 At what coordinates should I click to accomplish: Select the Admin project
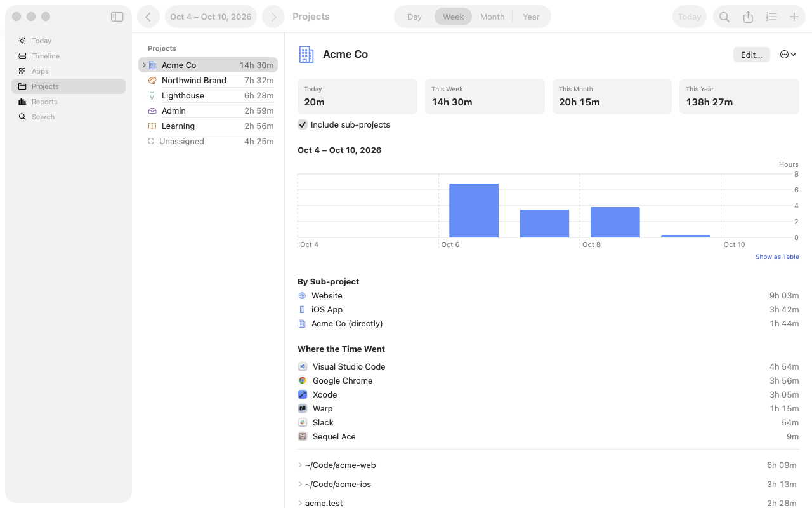point(208,110)
